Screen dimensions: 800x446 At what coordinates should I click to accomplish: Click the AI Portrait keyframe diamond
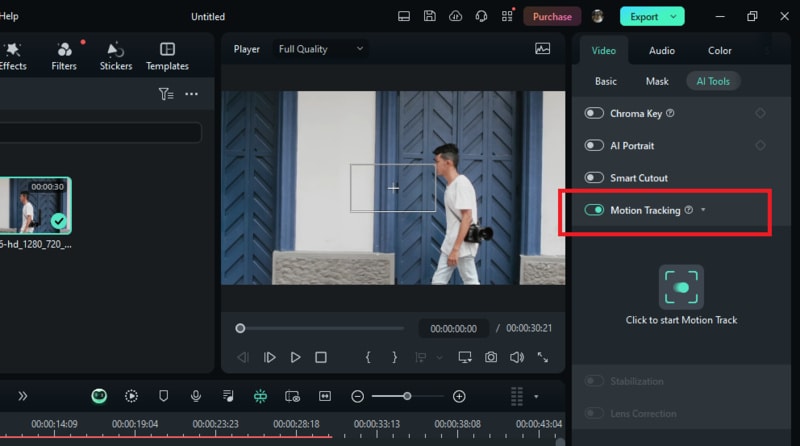(760, 145)
